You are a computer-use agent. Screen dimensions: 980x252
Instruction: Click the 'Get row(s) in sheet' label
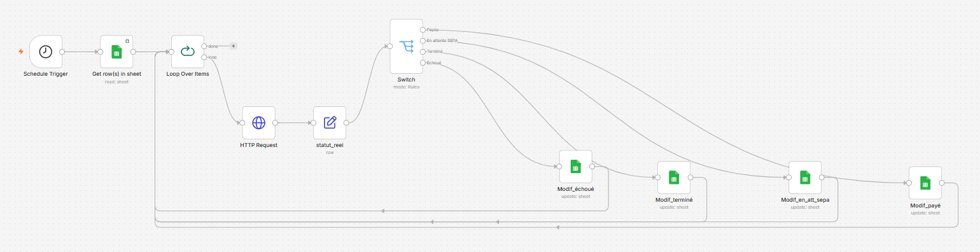coord(116,74)
